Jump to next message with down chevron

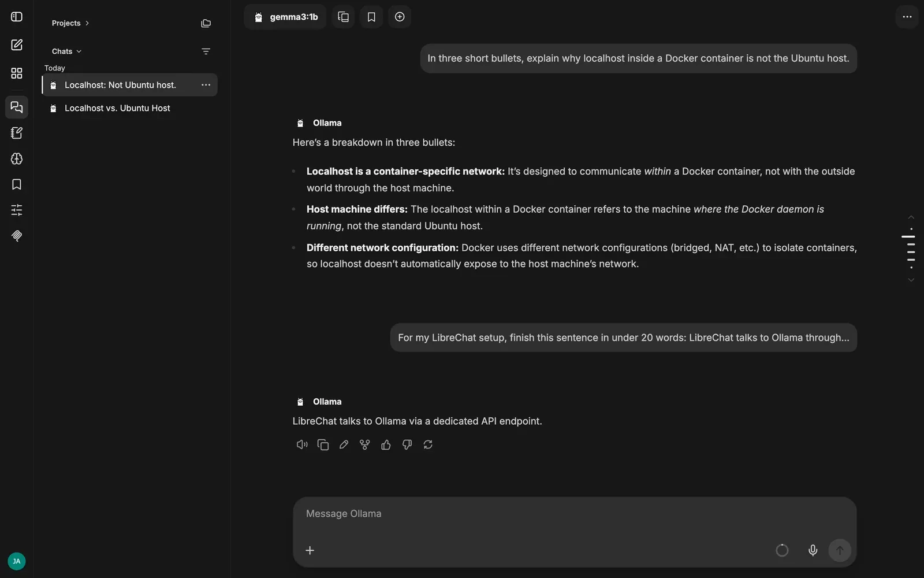tap(911, 280)
